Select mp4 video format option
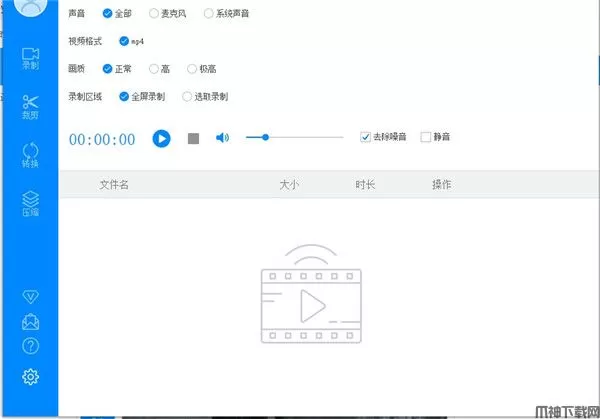The width and height of the screenshot is (600, 419). [131, 41]
